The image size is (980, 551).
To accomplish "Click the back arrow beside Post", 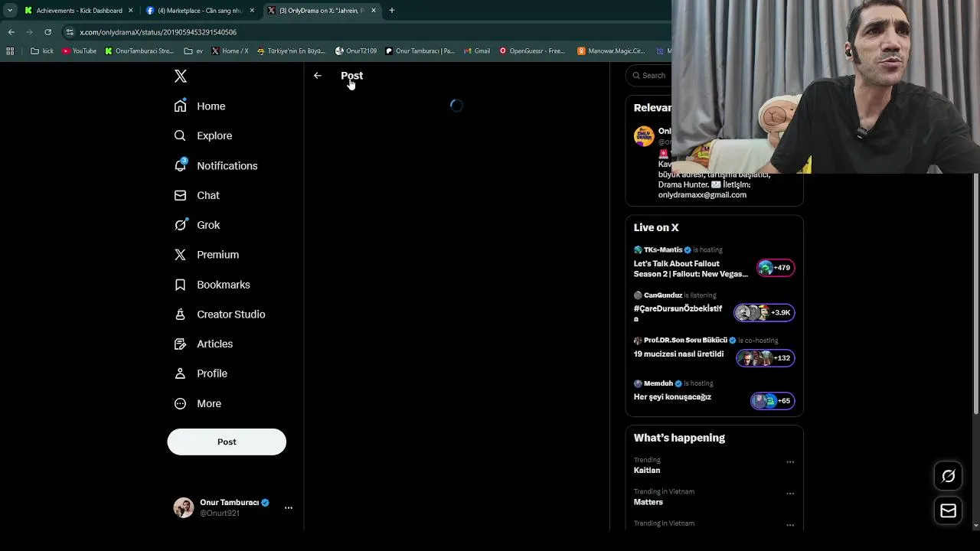I will (x=318, y=76).
